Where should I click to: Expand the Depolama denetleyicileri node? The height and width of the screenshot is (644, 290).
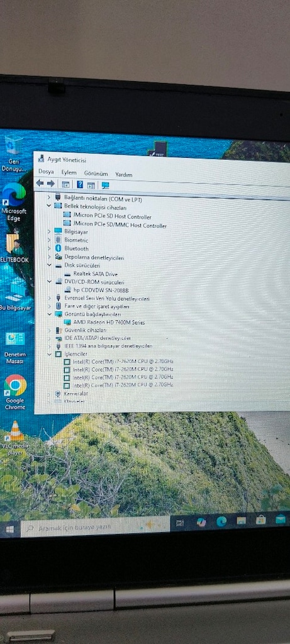click(49, 257)
